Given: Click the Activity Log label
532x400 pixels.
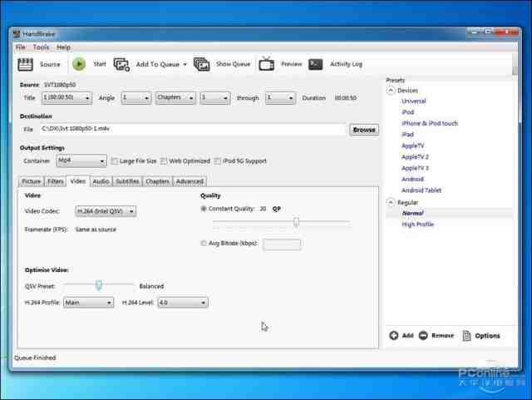Looking at the screenshot, I should click(347, 64).
